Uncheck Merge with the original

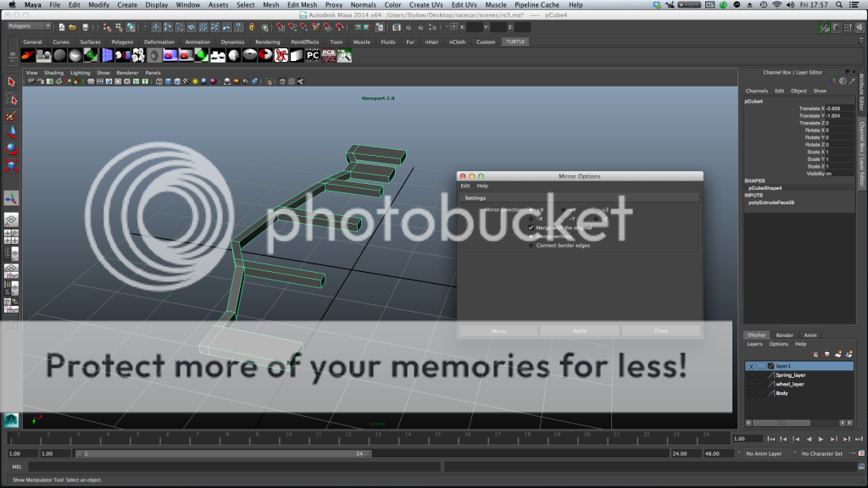click(531, 228)
